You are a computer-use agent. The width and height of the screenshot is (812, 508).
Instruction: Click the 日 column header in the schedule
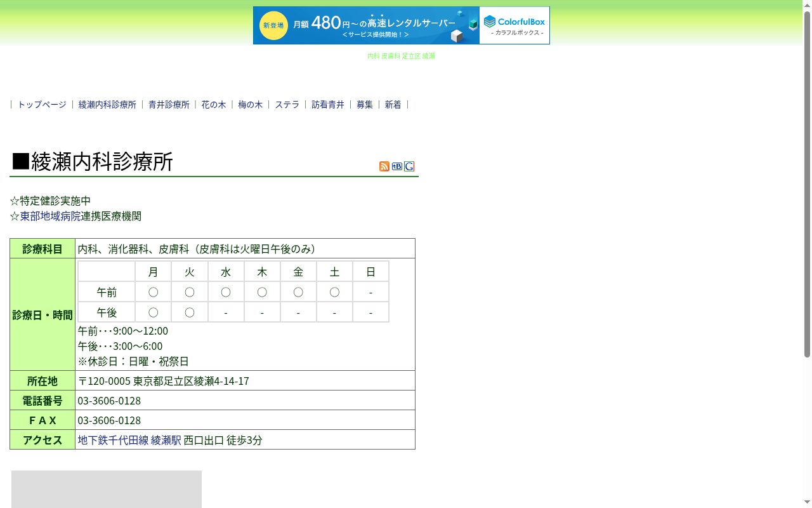[x=370, y=272]
